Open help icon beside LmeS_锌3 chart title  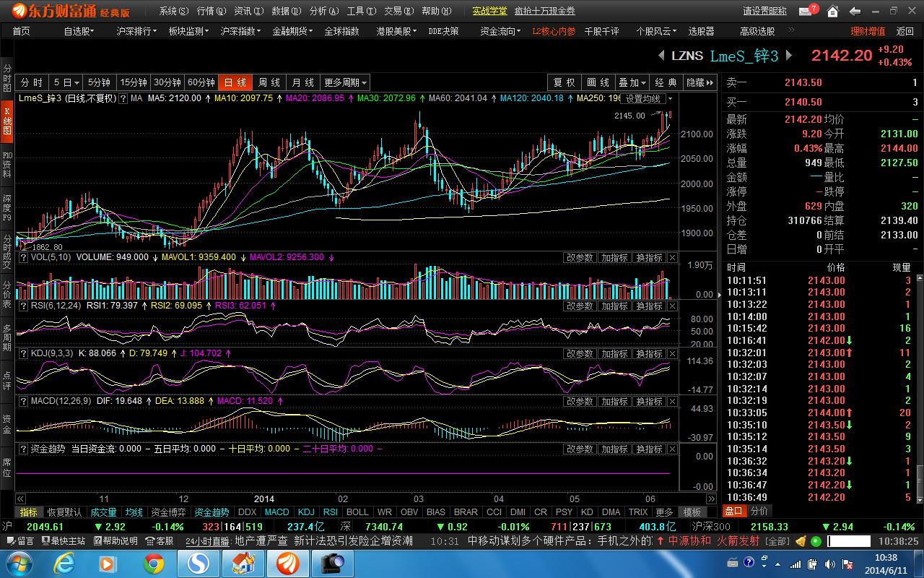(123, 98)
